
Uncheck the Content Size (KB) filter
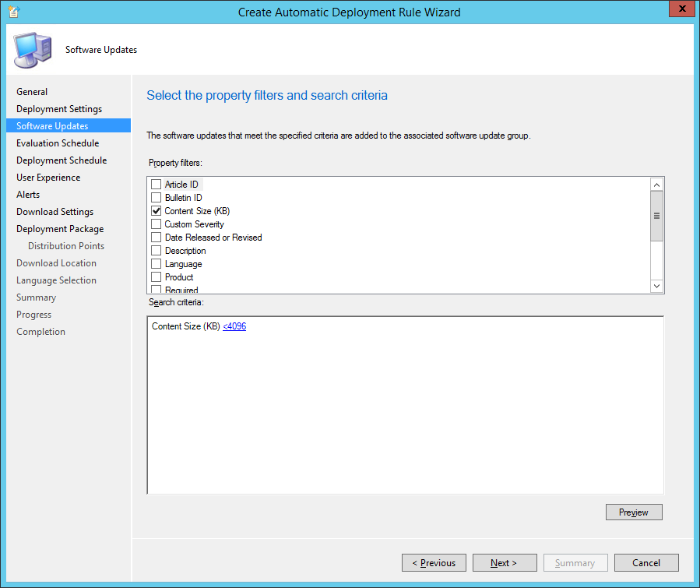pos(156,211)
